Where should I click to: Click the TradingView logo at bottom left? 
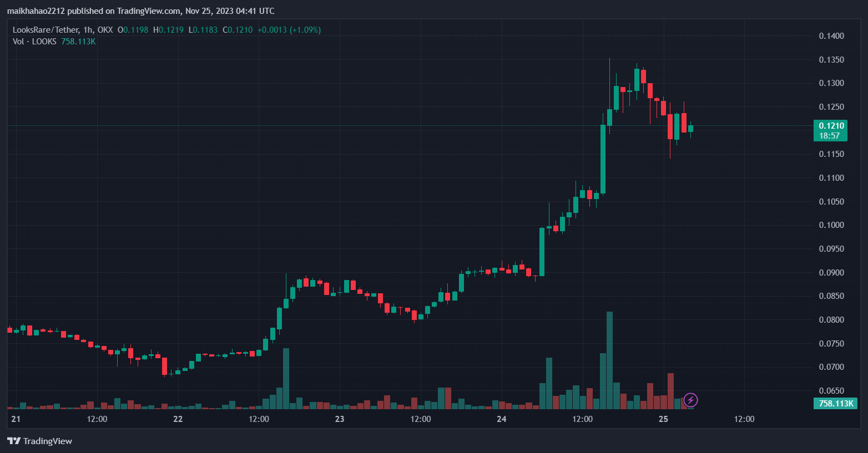(39, 441)
